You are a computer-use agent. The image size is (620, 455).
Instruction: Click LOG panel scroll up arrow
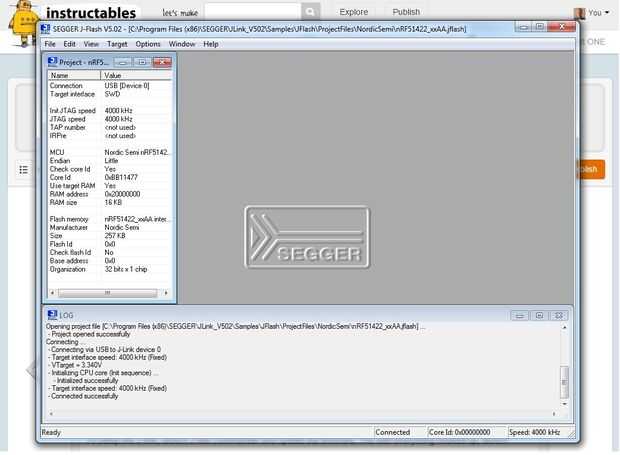[565, 327]
